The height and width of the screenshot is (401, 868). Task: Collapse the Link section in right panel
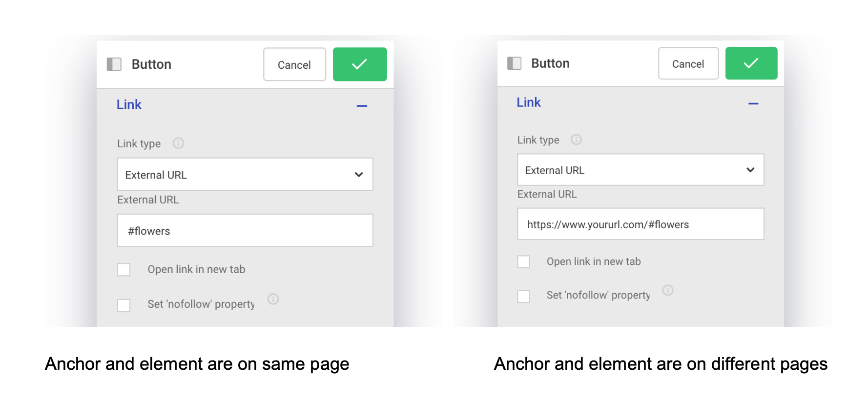[753, 103]
